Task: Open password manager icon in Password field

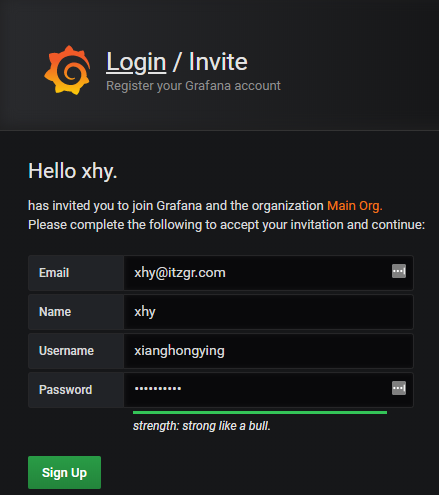Action: 399,388
